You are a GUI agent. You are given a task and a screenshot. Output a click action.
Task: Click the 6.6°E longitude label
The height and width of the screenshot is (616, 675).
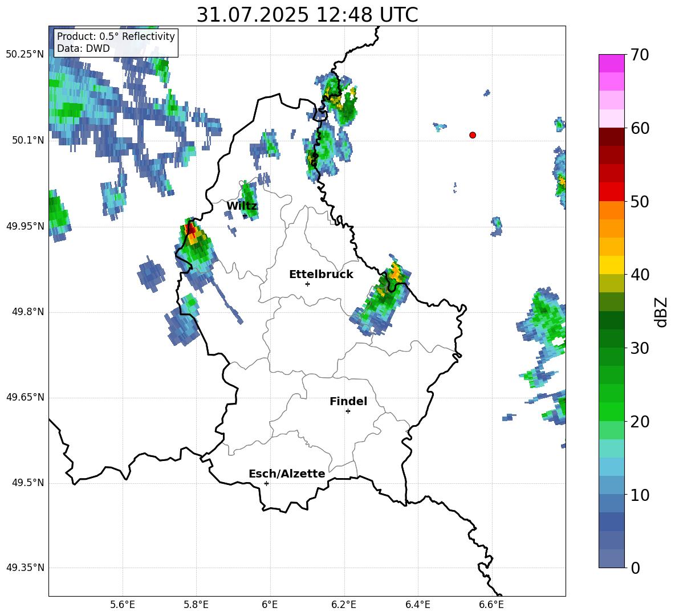coord(491,605)
